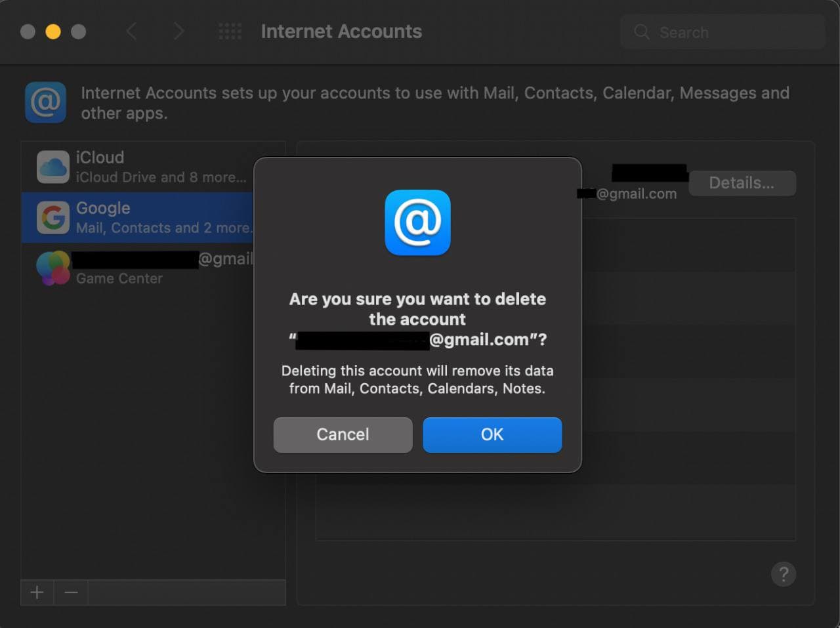Click the Google G logo icon
840x628 pixels.
tap(52, 217)
